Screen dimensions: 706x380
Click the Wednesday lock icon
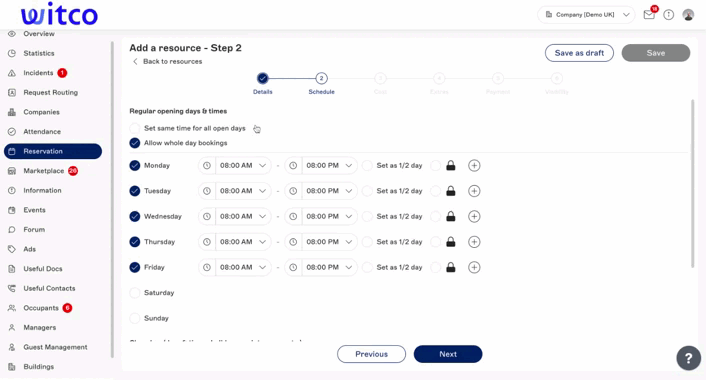coord(451,216)
